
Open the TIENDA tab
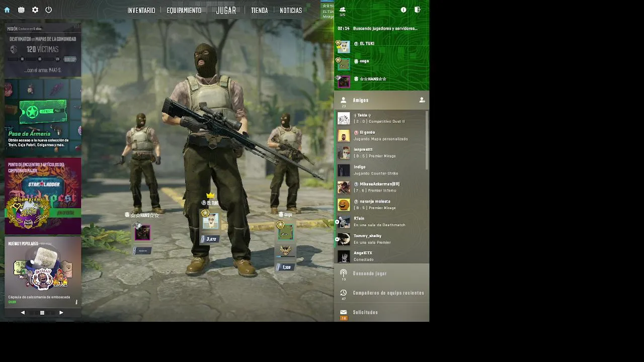click(x=259, y=10)
